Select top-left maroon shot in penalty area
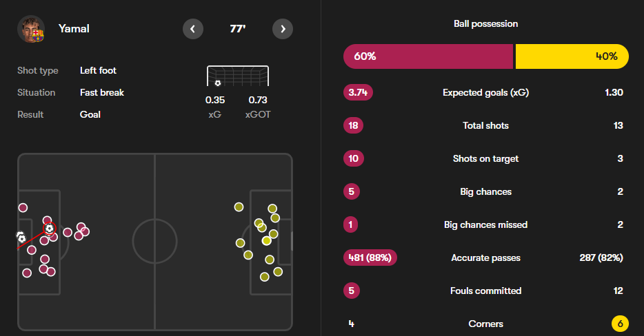Image resolution: width=644 pixels, height=336 pixels. 23,208
